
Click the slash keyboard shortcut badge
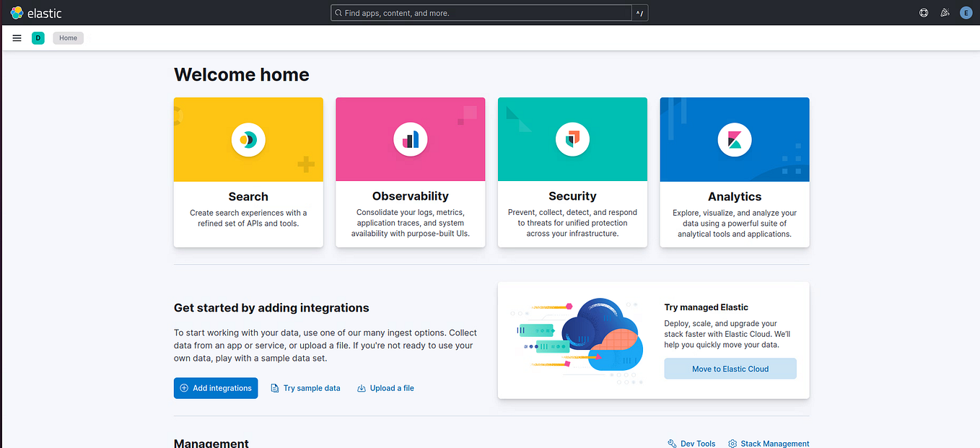pyautogui.click(x=639, y=12)
